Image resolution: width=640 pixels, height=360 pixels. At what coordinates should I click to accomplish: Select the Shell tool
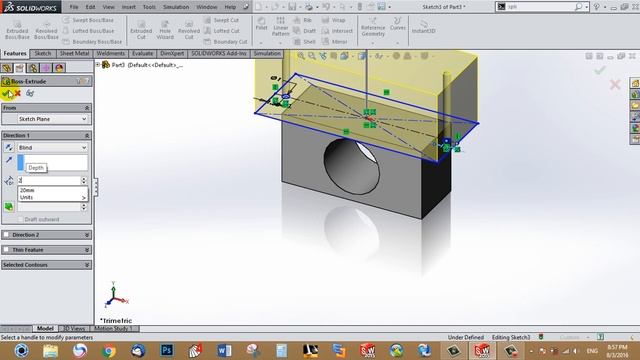[304, 42]
